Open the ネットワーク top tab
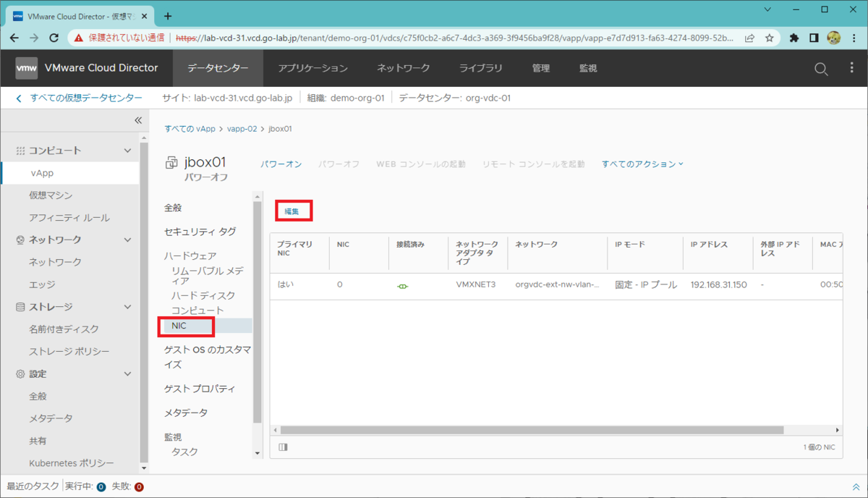 403,68
